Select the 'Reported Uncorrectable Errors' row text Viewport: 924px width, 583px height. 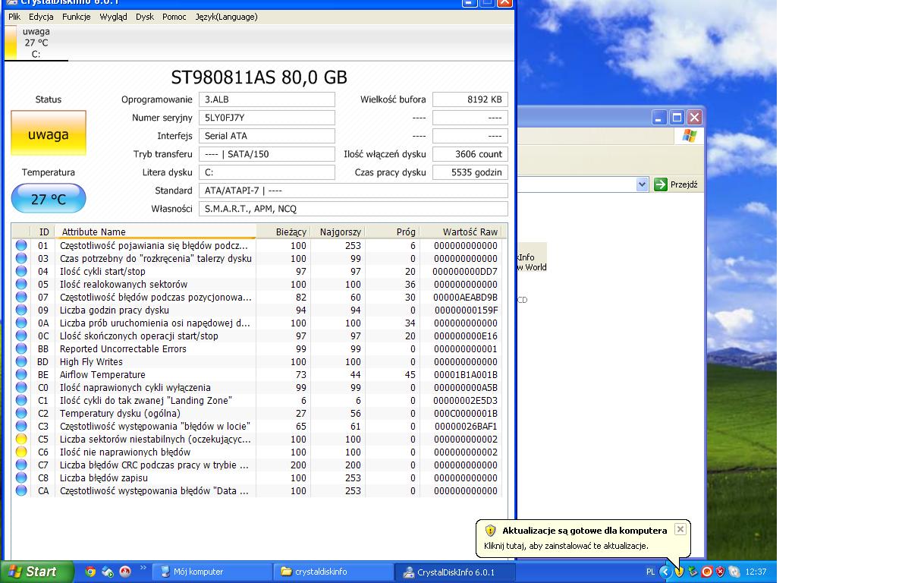coord(123,348)
